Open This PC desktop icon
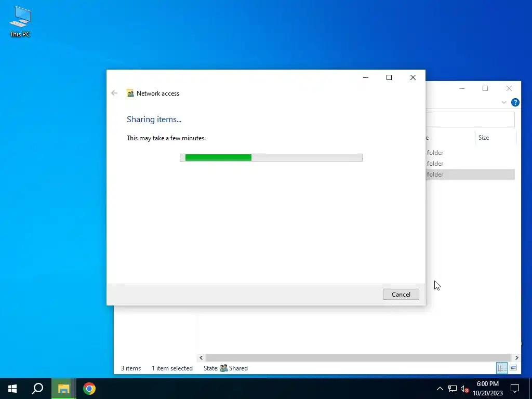The image size is (532, 399). pyautogui.click(x=20, y=21)
